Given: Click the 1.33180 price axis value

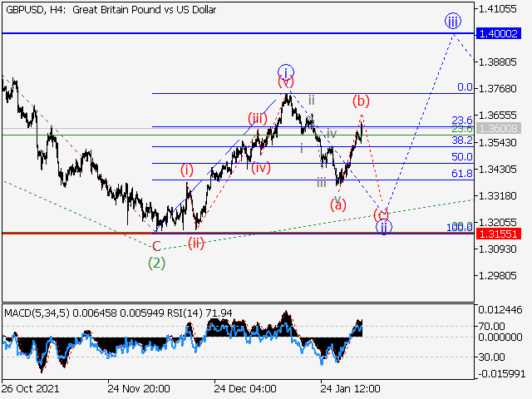Looking at the screenshot, I should tap(497, 196).
